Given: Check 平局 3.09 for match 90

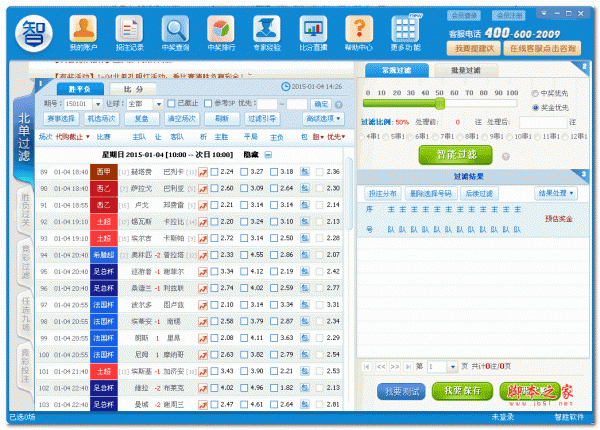Looking at the screenshot, I should pyautogui.click(x=244, y=188).
